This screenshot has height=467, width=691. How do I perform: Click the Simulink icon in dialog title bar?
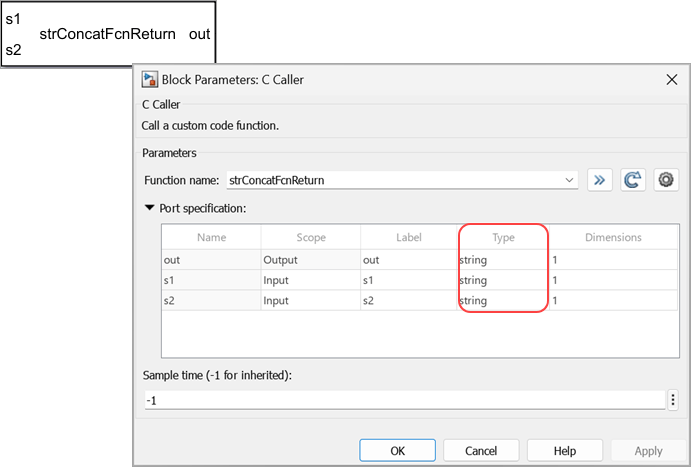click(x=151, y=79)
